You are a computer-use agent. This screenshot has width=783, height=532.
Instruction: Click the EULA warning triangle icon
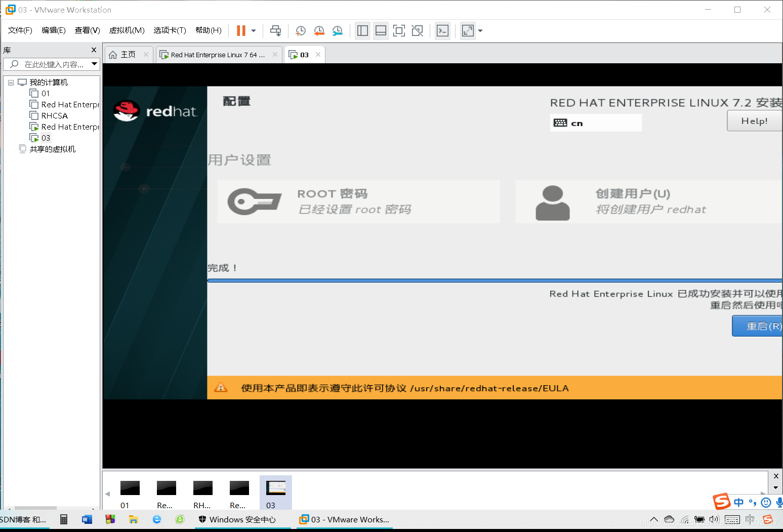click(221, 388)
